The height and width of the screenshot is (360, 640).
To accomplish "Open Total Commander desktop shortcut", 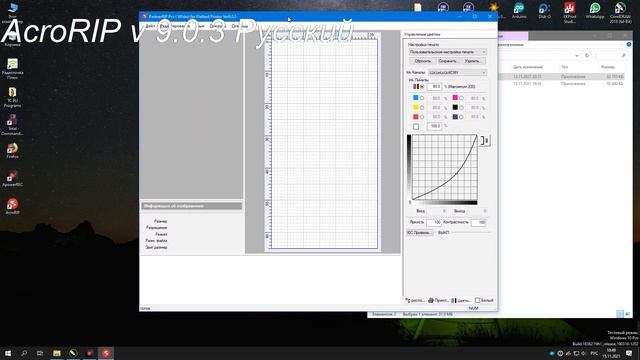I will click(x=12, y=124).
